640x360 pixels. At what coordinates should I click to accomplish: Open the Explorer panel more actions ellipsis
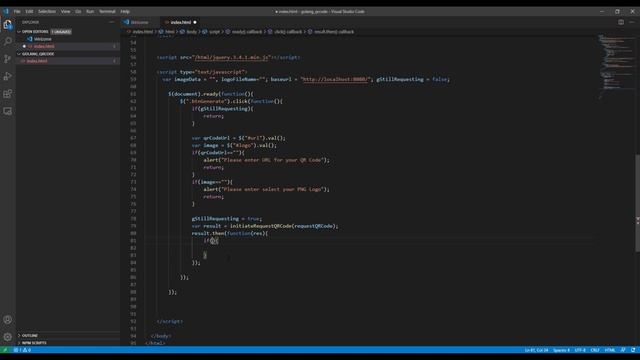[111, 22]
